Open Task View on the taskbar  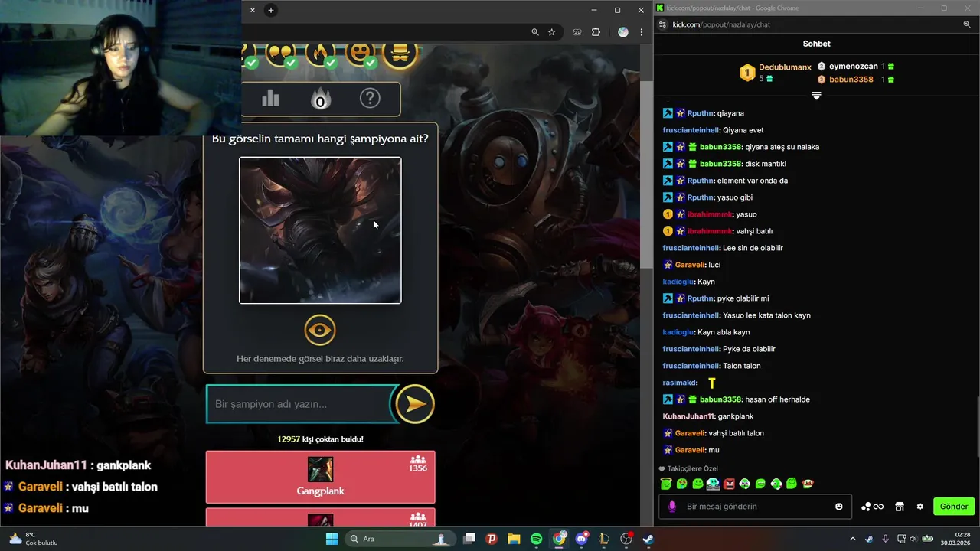tap(469, 539)
